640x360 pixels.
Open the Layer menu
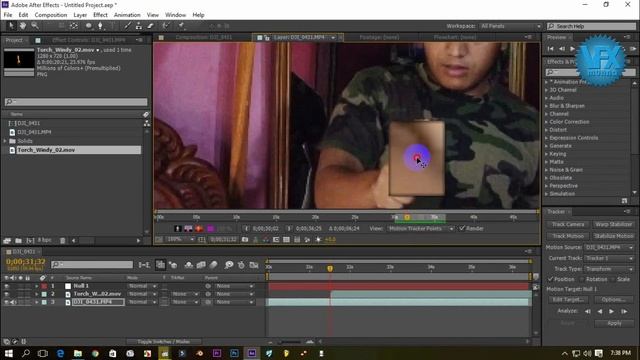coord(80,15)
